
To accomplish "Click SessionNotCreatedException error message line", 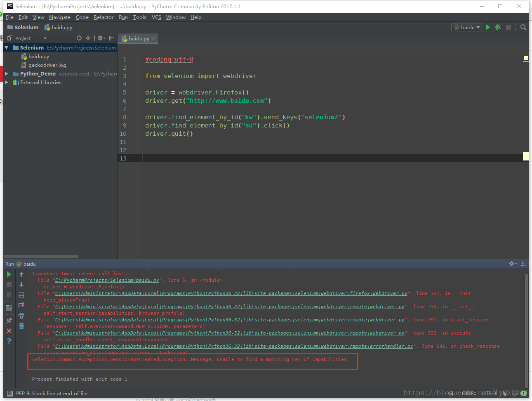I will pyautogui.click(x=189, y=359).
